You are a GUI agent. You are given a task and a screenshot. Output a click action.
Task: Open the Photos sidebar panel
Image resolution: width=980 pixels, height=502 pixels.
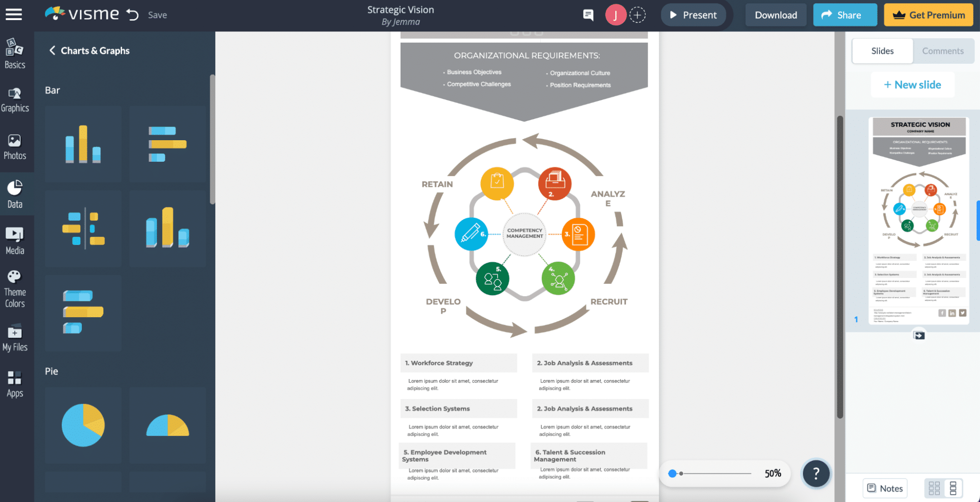pyautogui.click(x=15, y=147)
